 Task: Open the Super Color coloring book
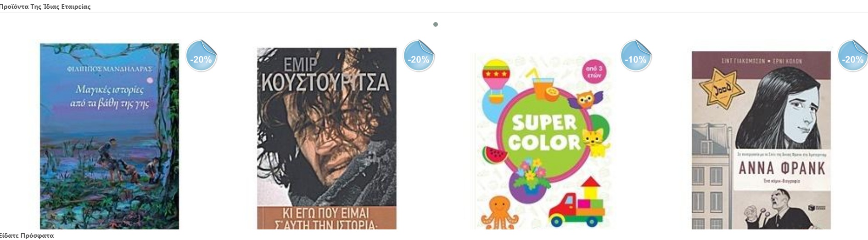544,141
